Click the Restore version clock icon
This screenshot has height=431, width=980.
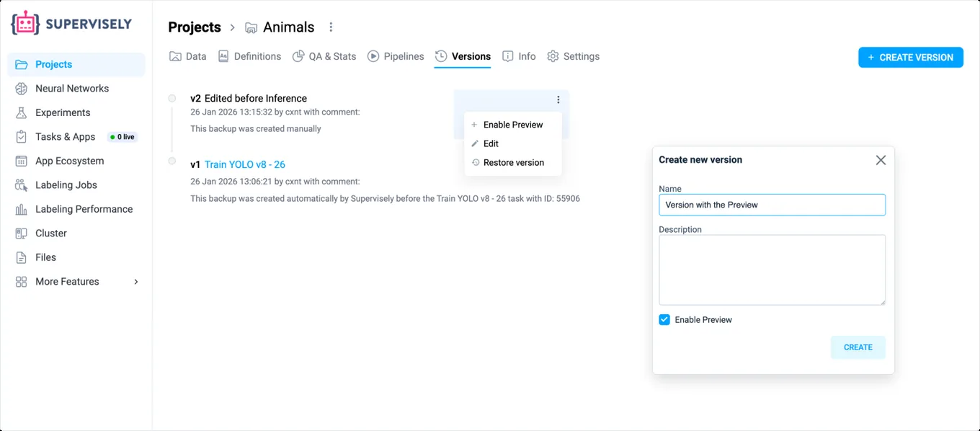(x=476, y=163)
